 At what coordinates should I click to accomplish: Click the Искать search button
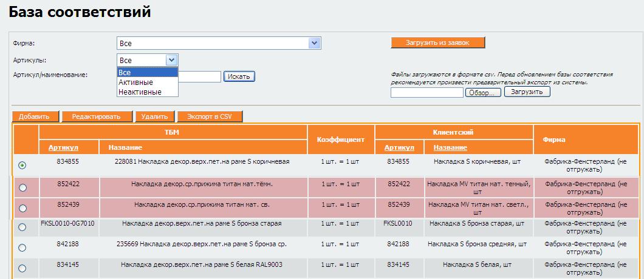click(239, 76)
